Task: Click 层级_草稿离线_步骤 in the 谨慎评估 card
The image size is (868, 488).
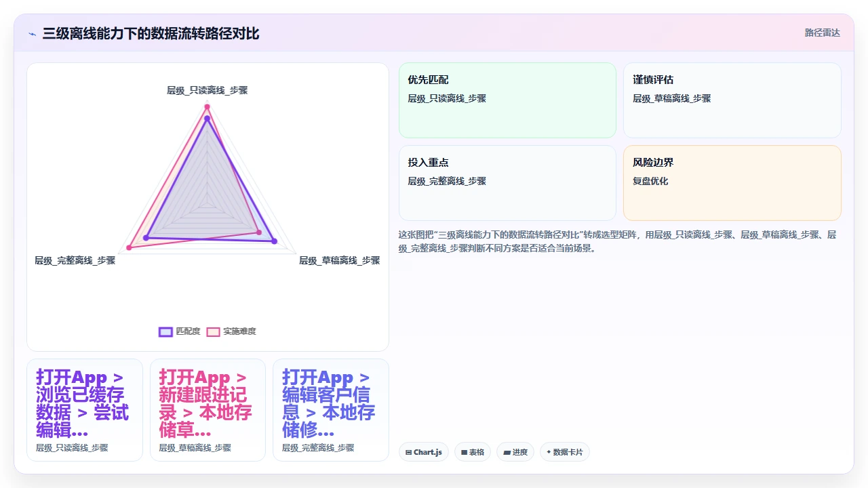Action: coord(672,98)
